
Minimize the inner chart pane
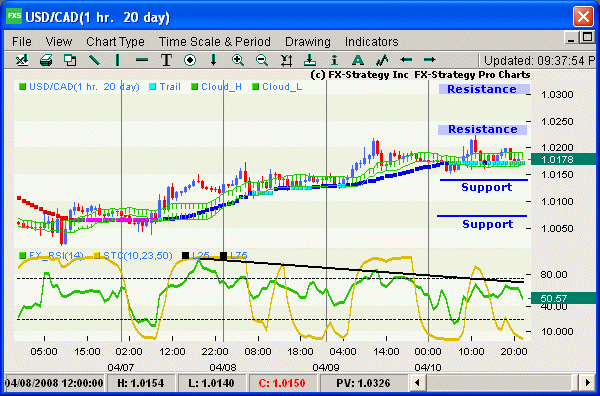(x=571, y=38)
